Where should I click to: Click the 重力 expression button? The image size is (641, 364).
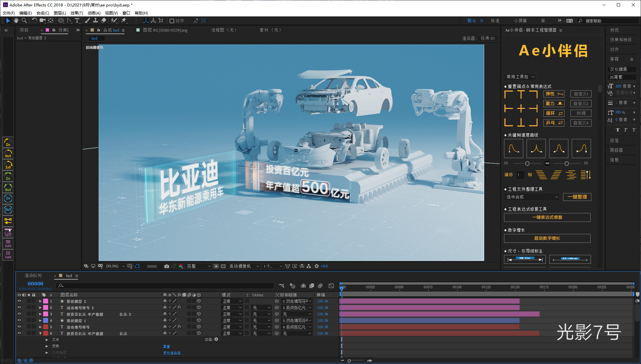[554, 103]
